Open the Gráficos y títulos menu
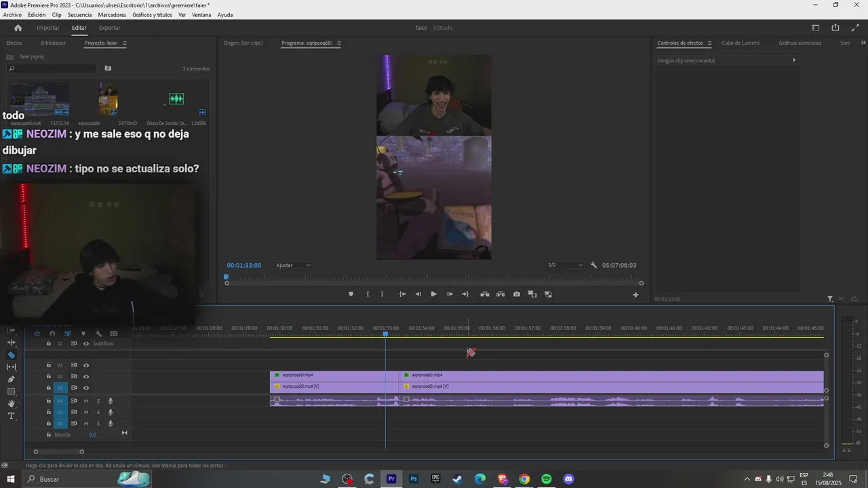Image resolution: width=868 pixels, height=488 pixels. 153,14
